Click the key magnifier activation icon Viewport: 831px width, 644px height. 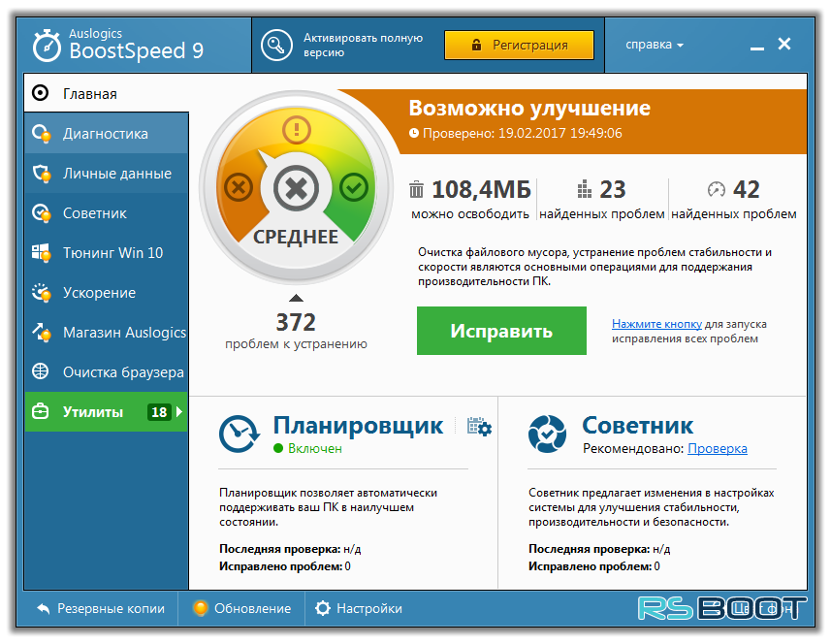tap(276, 45)
